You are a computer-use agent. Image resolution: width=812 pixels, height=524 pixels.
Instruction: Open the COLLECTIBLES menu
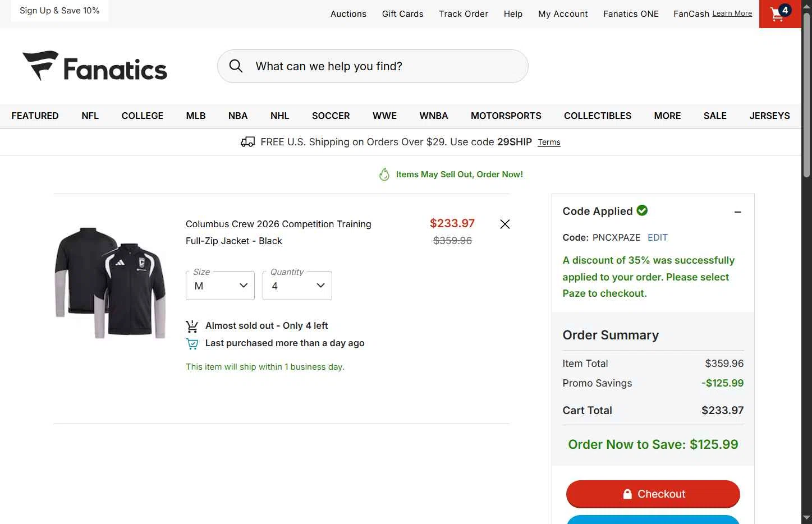pos(597,116)
